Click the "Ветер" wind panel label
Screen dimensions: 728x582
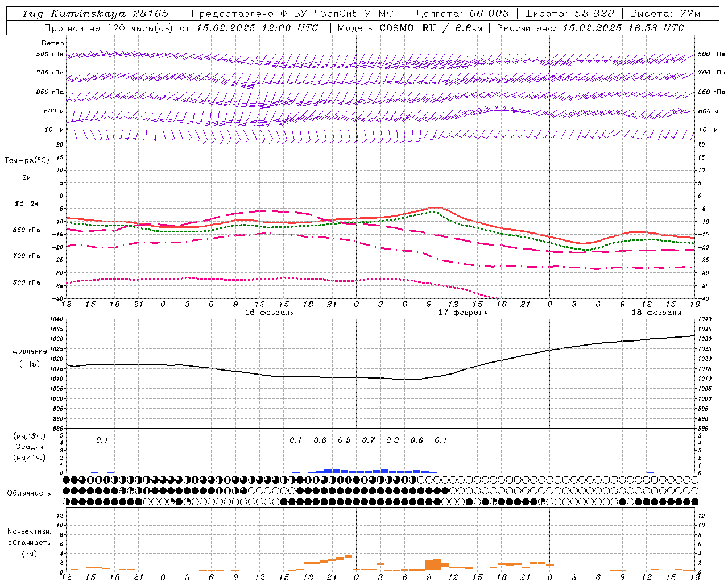[x=53, y=43]
